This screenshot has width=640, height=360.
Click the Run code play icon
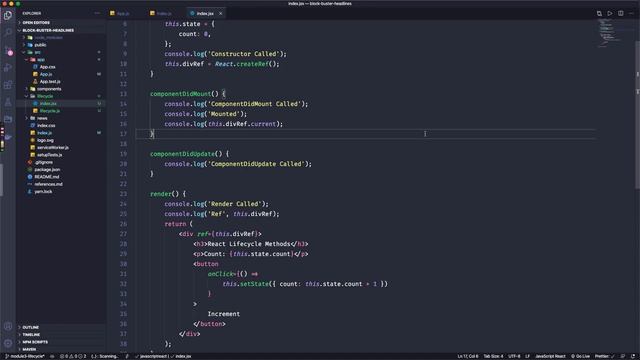coord(610,13)
